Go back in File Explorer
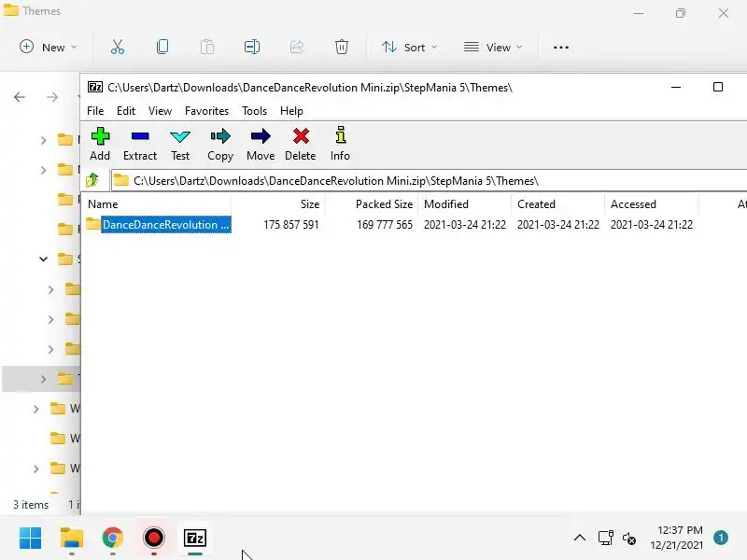Screen dimensions: 747x560 point(20,97)
